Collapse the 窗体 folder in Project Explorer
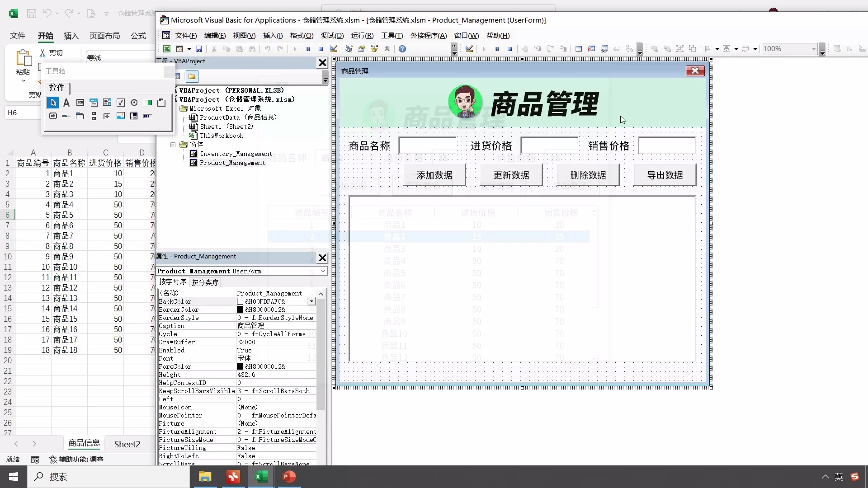868x488 pixels. coord(173,145)
